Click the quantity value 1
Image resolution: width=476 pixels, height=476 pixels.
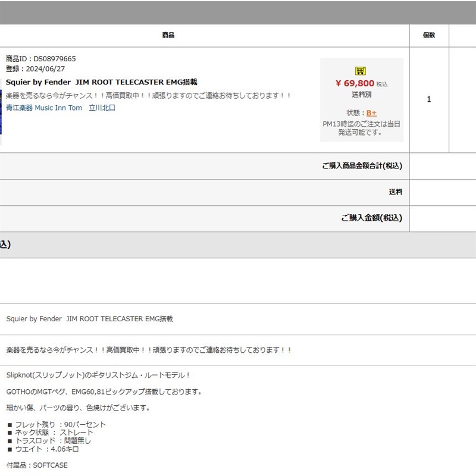(x=429, y=99)
